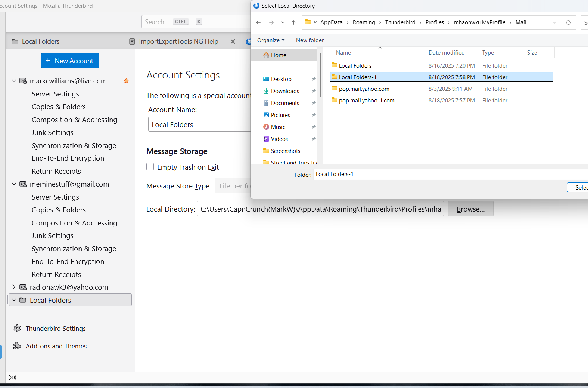Click the connection status icon in status bar
Viewport: 588px width, 388px height.
(12, 377)
